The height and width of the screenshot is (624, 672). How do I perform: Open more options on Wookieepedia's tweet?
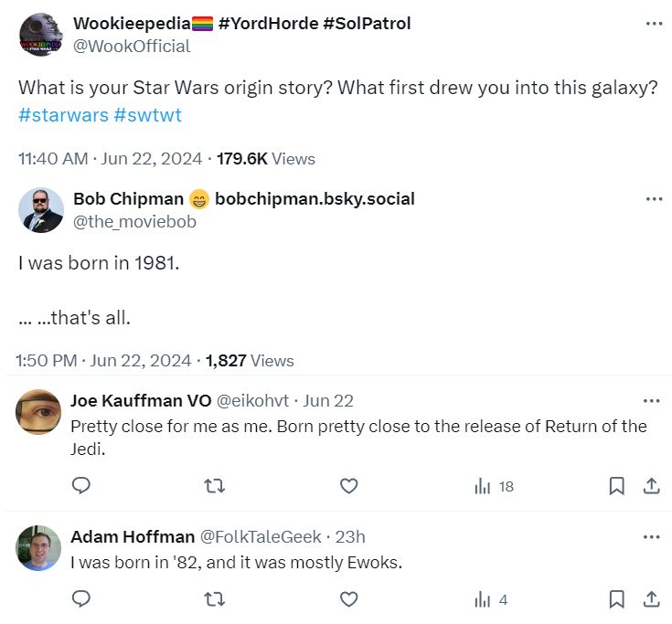click(x=654, y=24)
